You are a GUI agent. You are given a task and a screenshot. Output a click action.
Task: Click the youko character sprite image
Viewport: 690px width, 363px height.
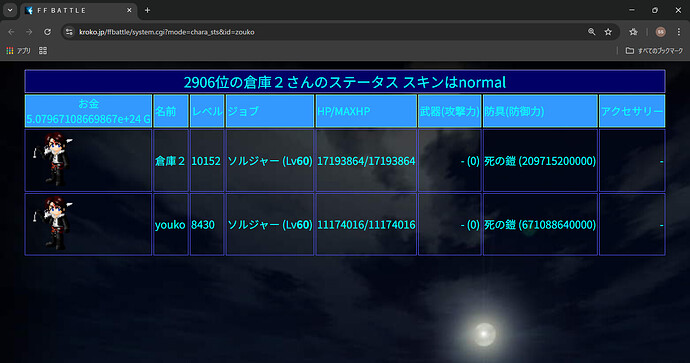point(53,224)
